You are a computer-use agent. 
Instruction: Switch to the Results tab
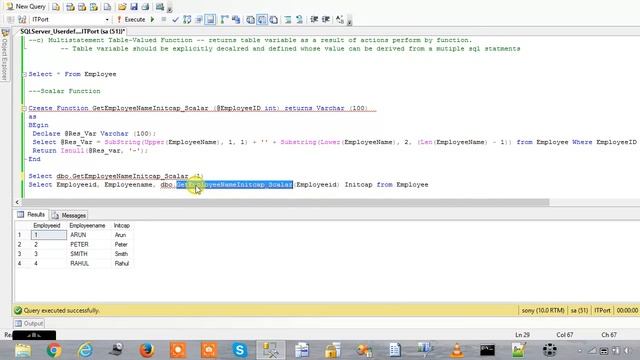(31, 215)
